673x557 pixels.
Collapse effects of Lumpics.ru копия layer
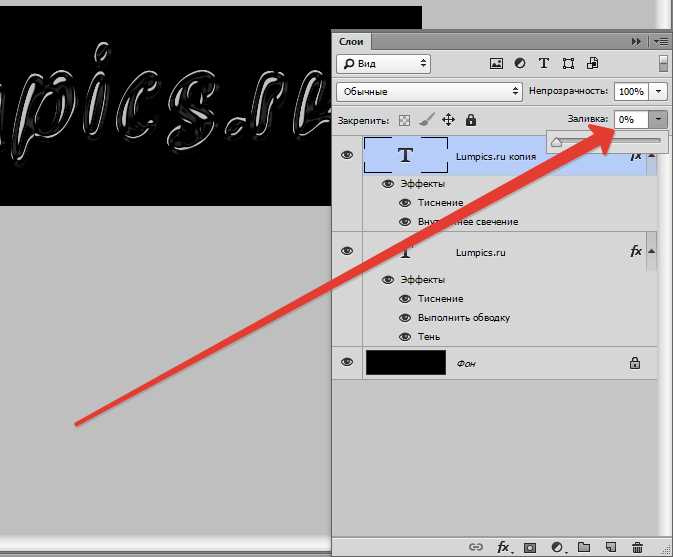coord(652,155)
